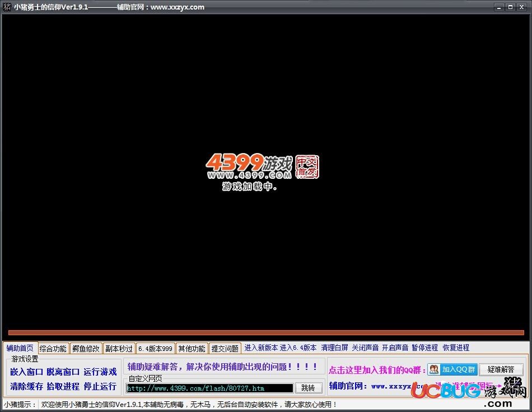Switch to the 6.4版本999 tab

[155, 349]
